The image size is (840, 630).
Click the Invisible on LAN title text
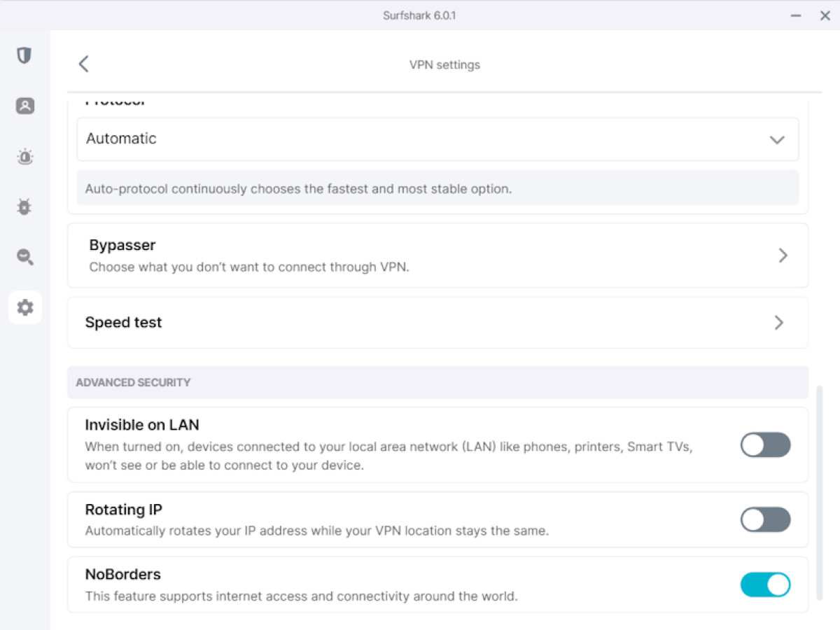pyautogui.click(x=142, y=425)
